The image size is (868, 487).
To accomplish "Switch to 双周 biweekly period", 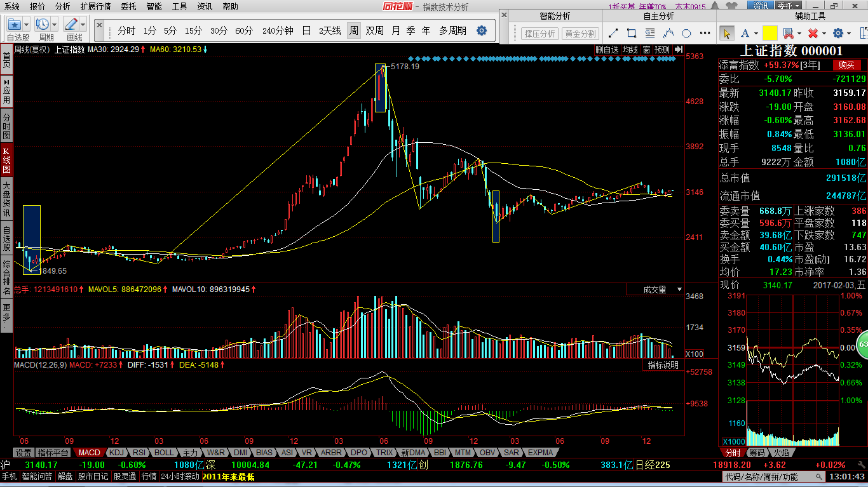I will 374,30.
